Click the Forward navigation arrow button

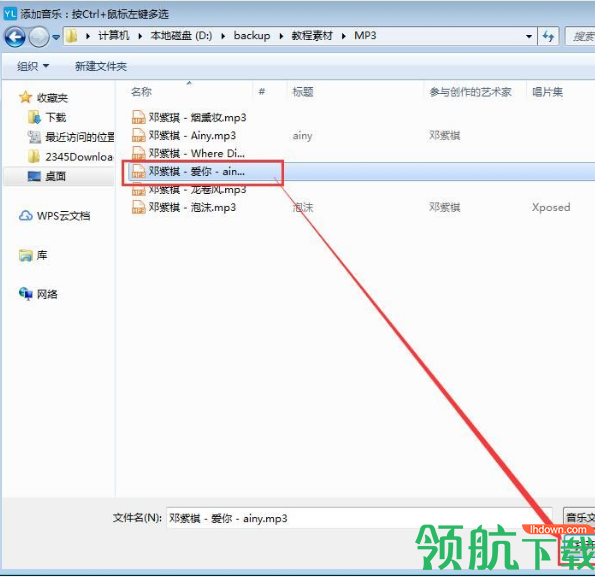(39, 37)
